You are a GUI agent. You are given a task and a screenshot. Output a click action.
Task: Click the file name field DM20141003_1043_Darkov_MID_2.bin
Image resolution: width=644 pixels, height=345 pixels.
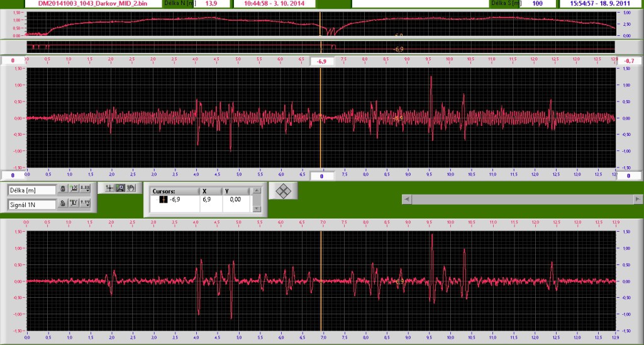[93, 3]
